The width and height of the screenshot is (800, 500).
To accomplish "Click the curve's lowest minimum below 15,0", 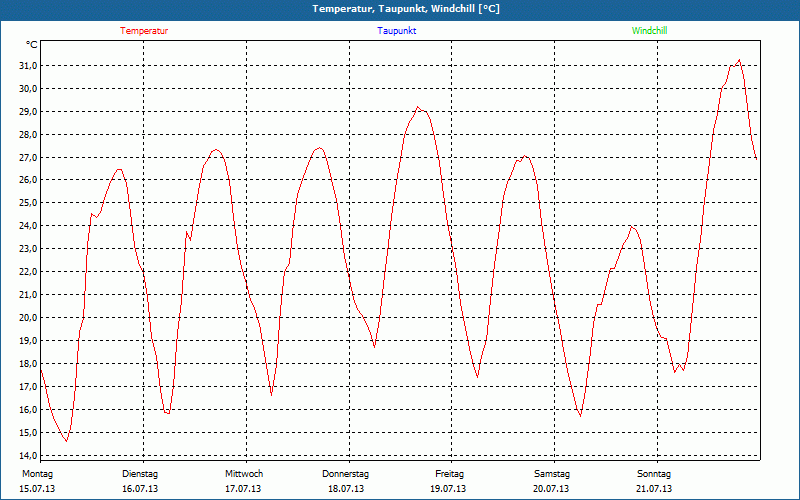I will (x=66, y=441).
